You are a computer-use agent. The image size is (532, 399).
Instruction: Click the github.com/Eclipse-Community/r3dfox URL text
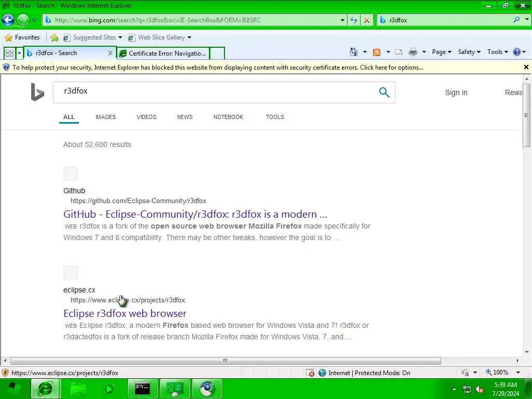point(138,201)
